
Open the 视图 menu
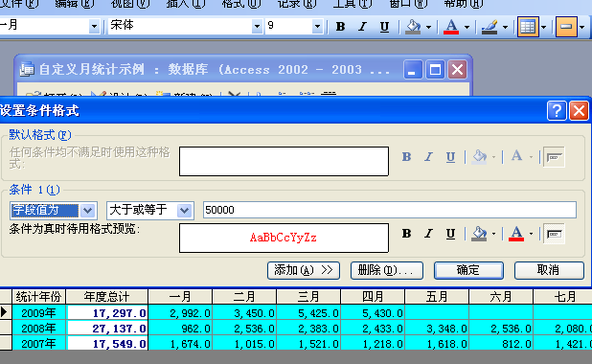(130, 4)
